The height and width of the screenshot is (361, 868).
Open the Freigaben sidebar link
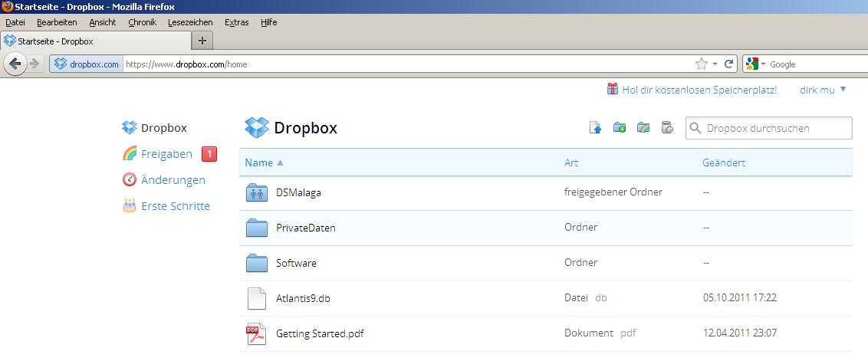tap(166, 154)
